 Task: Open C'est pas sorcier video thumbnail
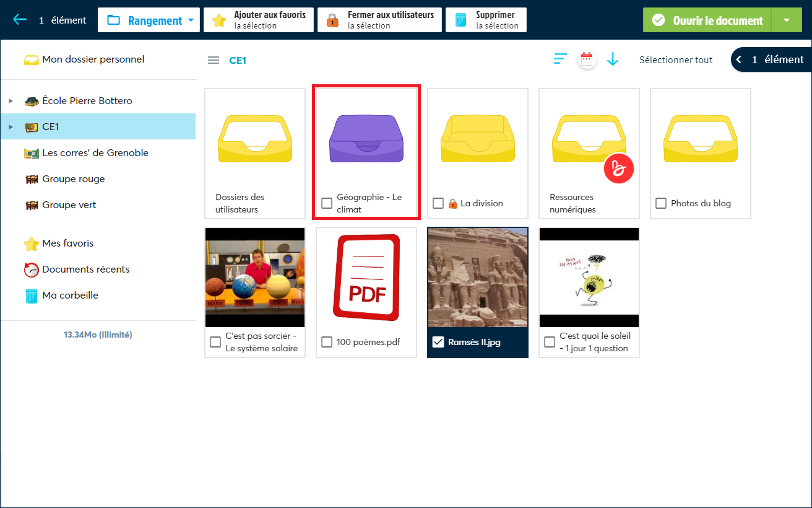(255, 277)
